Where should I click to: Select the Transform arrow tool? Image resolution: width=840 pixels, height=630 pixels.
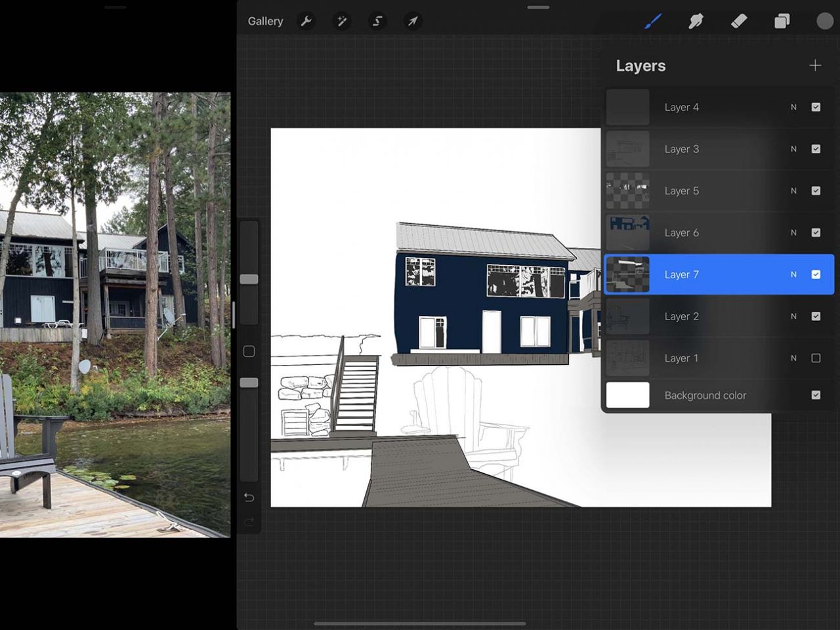(412, 21)
